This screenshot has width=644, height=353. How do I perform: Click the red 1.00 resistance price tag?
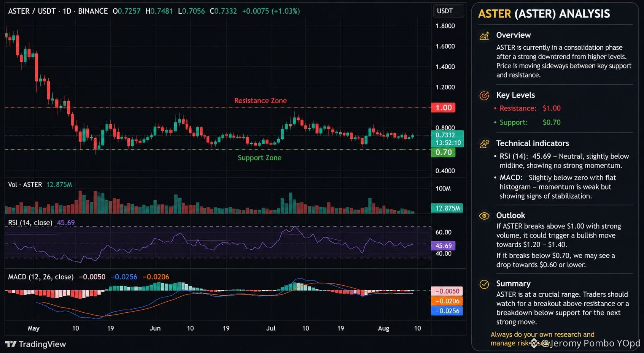443,108
